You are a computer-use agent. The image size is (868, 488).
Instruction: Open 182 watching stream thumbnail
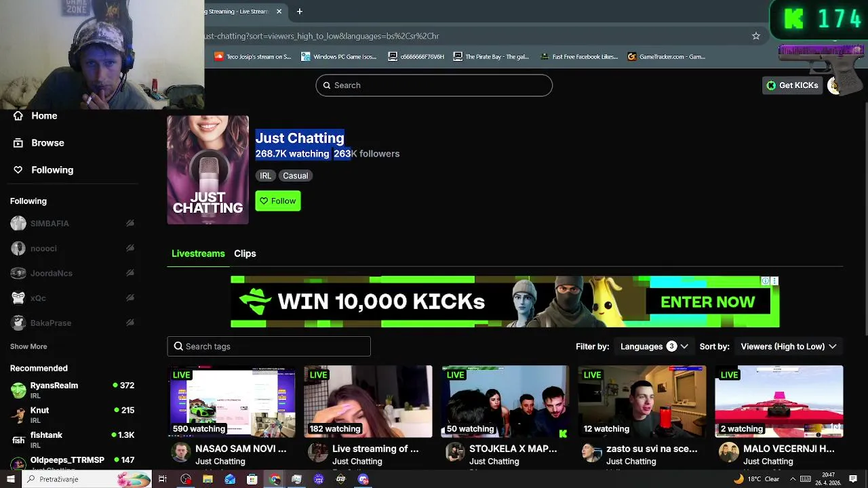(x=368, y=402)
